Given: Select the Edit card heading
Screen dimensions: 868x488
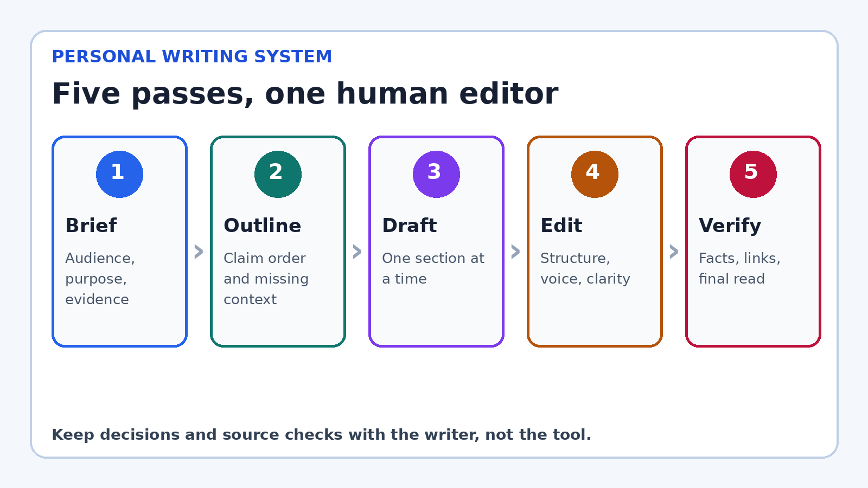Looking at the screenshot, I should 561,226.
